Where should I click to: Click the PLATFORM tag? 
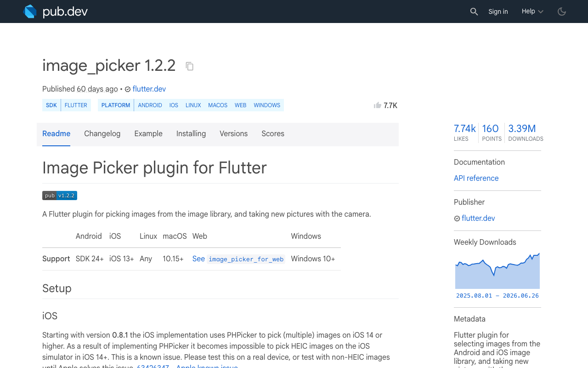[116, 105]
